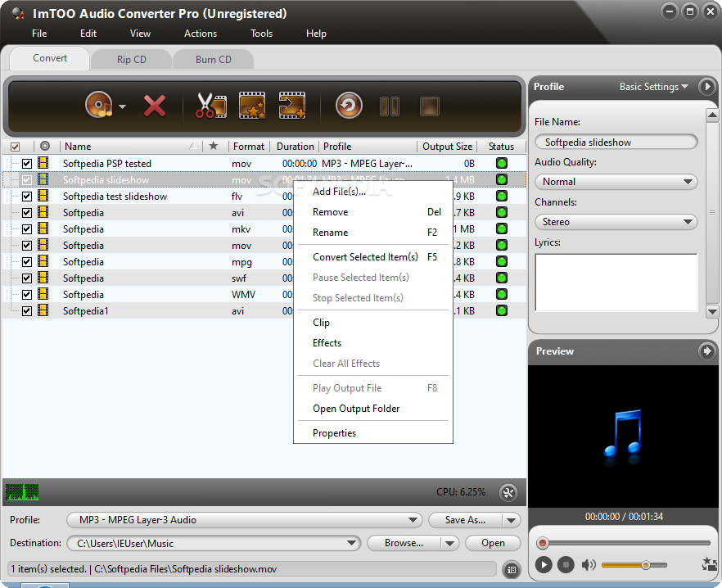Open Properties from the context menu
This screenshot has width=722, height=588.
pyautogui.click(x=373, y=432)
